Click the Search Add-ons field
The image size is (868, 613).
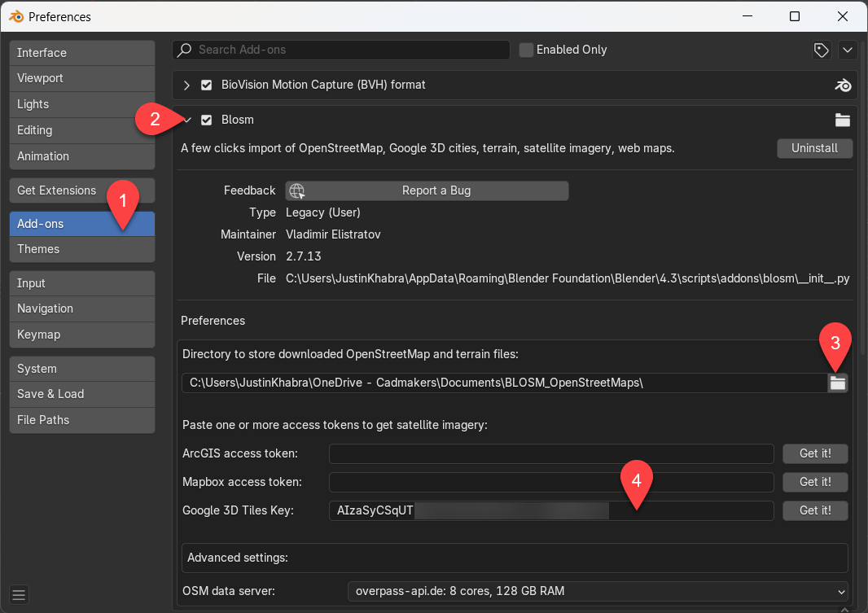click(x=341, y=50)
